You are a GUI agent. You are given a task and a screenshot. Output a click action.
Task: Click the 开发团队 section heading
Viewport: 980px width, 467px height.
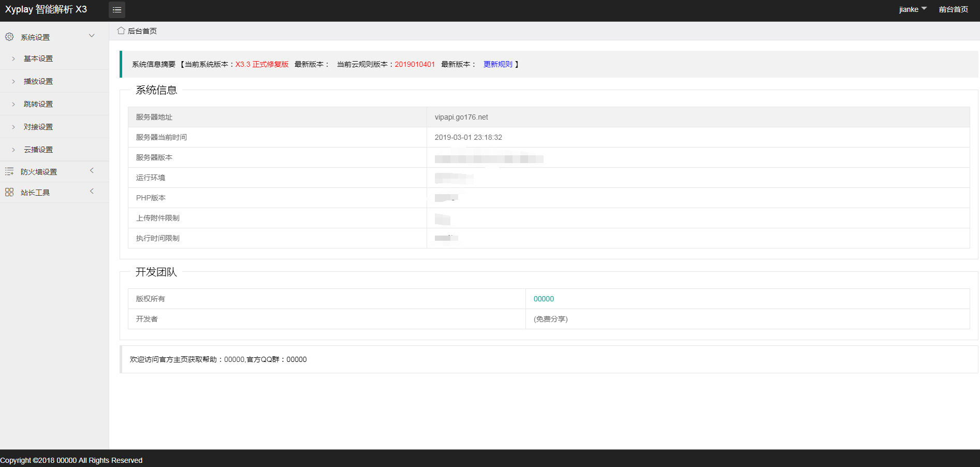tap(156, 272)
